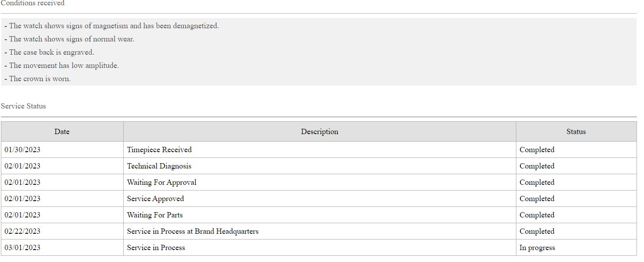Screen dimensions: 644x262
Task: Select the 03/01/2023 date cell
Action: [x=23, y=247]
